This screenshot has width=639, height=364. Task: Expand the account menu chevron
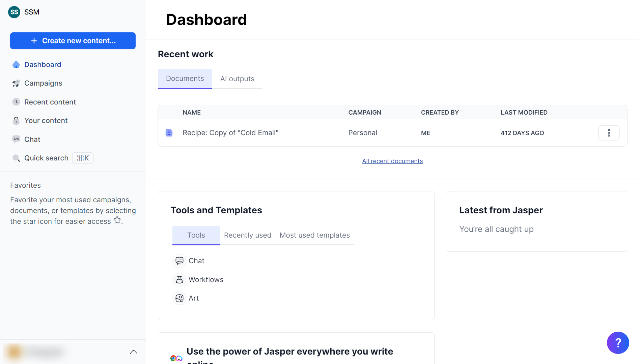[134, 352]
